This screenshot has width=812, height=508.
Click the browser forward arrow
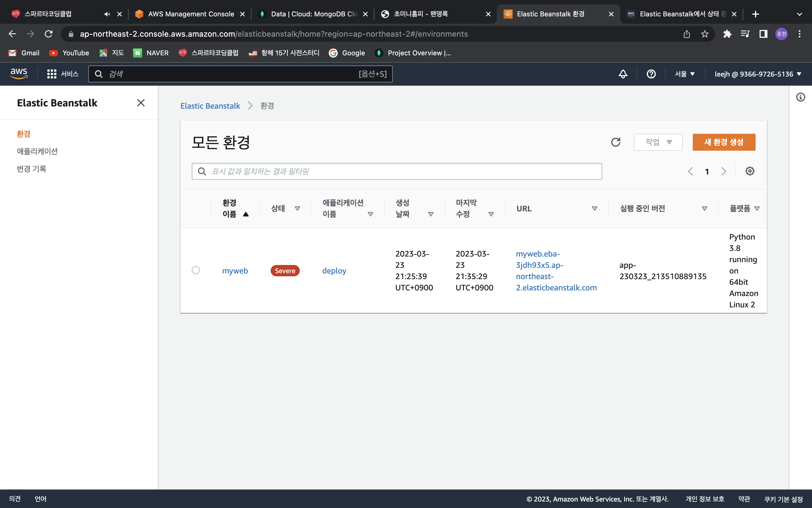click(x=30, y=34)
